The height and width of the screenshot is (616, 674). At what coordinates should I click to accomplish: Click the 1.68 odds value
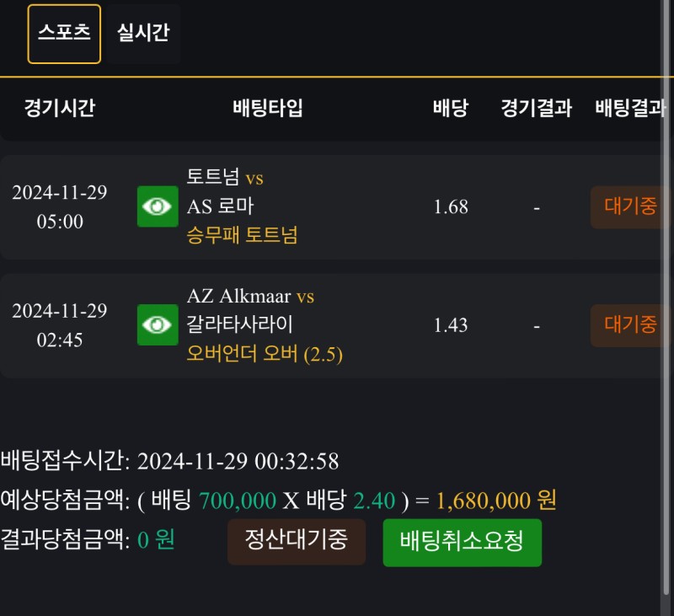[x=450, y=206]
